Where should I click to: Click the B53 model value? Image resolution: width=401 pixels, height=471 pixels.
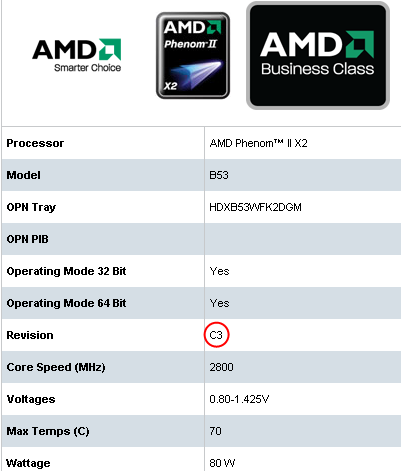(x=219, y=175)
